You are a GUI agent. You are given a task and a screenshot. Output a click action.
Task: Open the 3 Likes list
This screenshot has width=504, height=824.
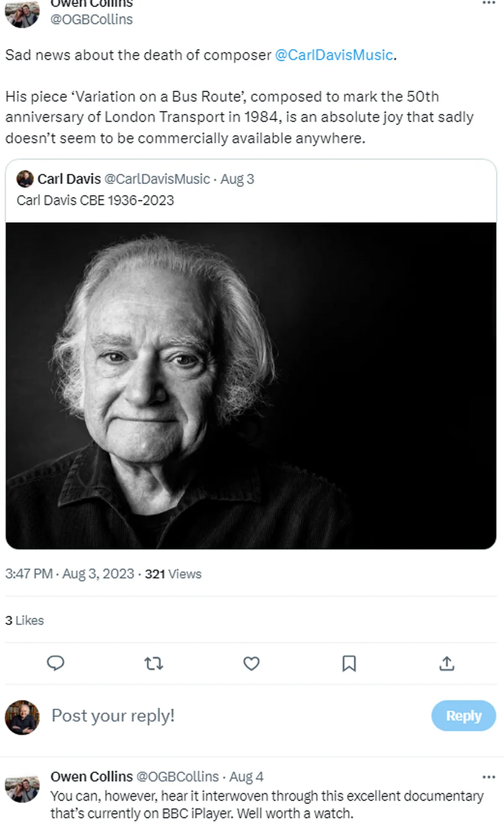coord(24,620)
